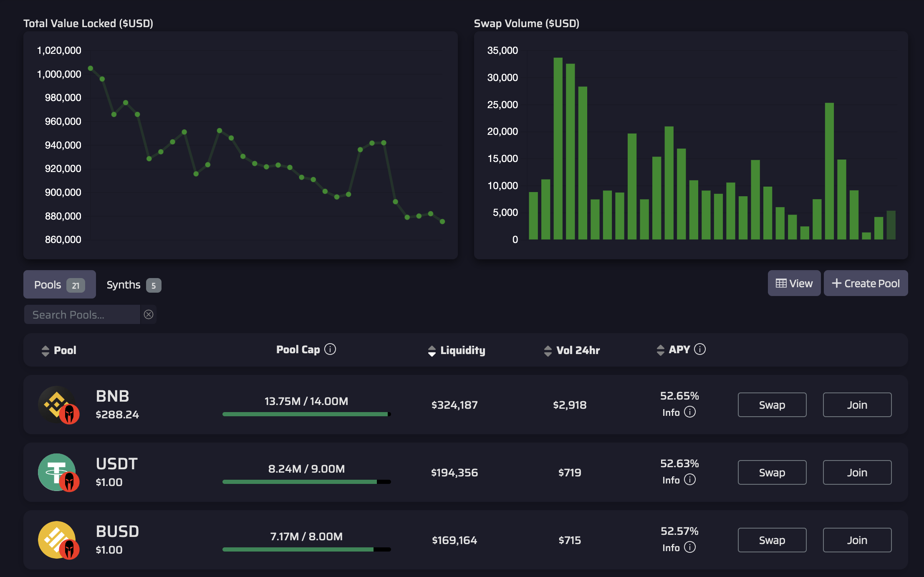
Task: Swap in the USDT pool
Action: point(772,472)
